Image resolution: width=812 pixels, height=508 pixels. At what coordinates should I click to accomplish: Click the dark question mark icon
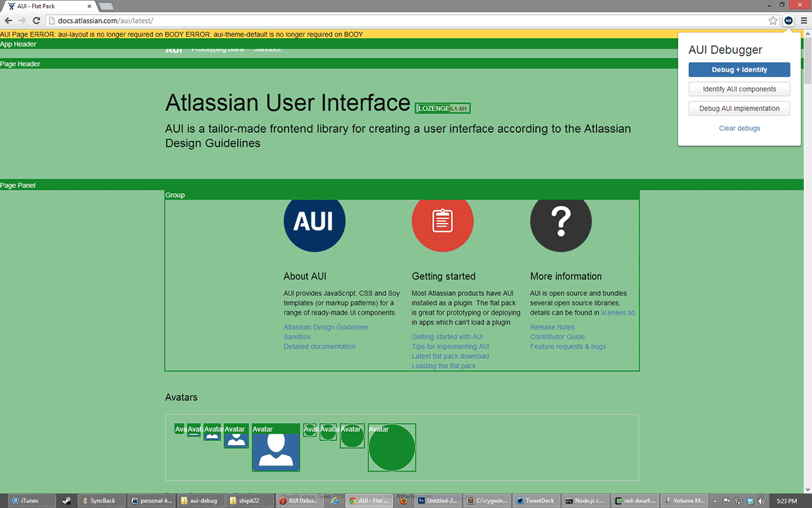pyautogui.click(x=561, y=222)
